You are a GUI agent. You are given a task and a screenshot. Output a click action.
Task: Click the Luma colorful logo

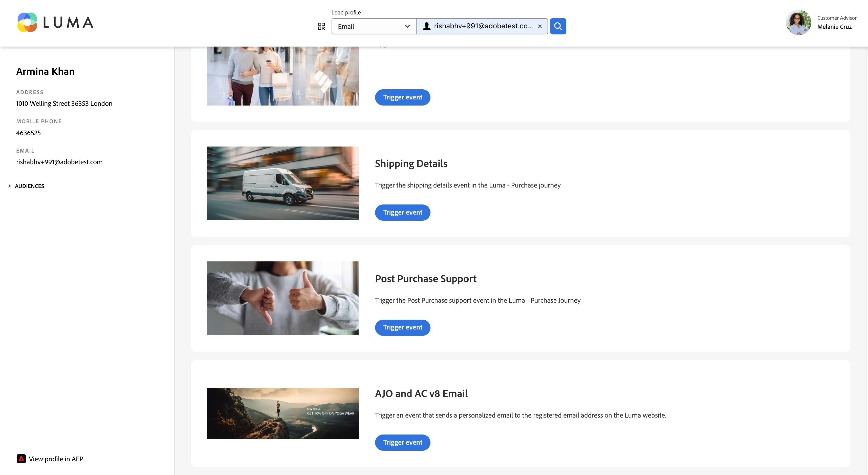(27, 22)
